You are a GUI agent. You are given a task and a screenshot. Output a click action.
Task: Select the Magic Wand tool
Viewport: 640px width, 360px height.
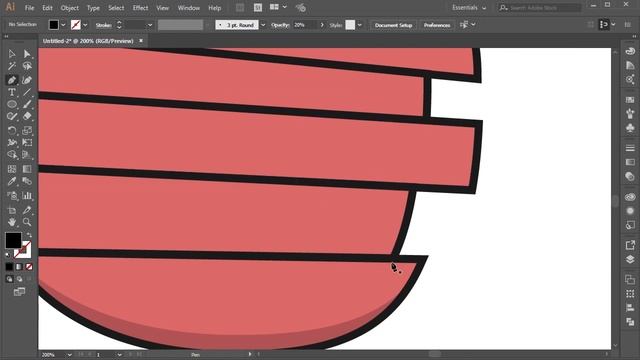12,66
